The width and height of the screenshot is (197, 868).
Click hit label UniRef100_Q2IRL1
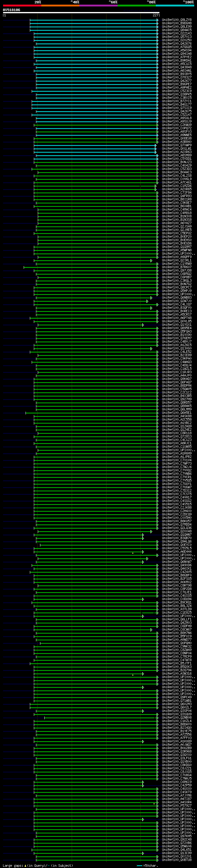coord(177,260)
